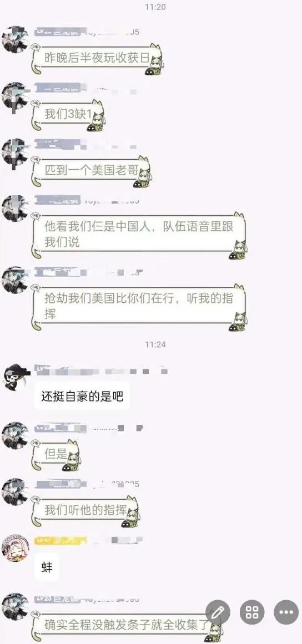Viewport: 302px width, 644px height.
Task: Tap the pink-haired avatar next to '蚌'
Action: [x=15, y=547]
